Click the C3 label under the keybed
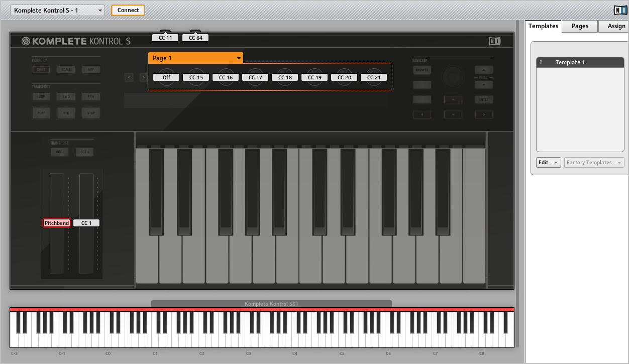This screenshot has width=629, height=364. [248, 353]
